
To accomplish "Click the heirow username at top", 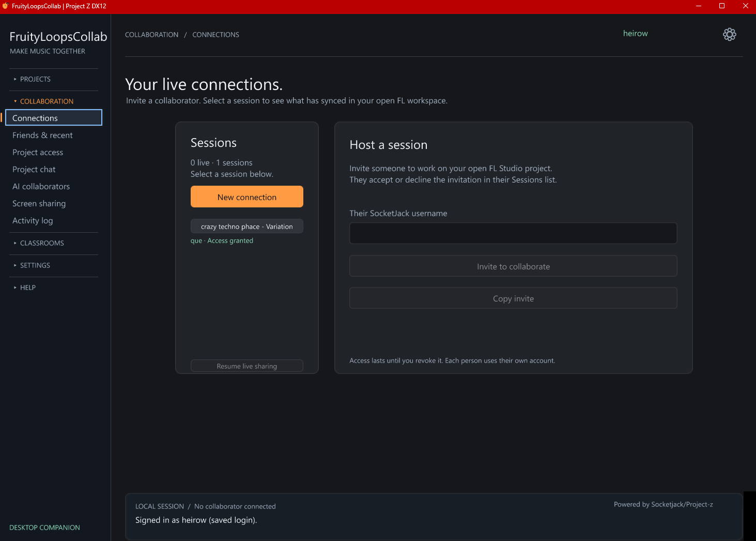I will [635, 33].
